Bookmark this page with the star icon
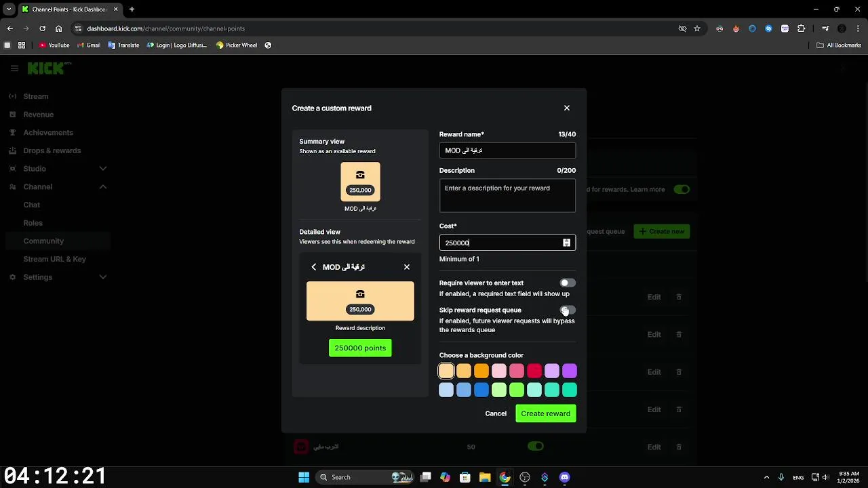 click(697, 28)
